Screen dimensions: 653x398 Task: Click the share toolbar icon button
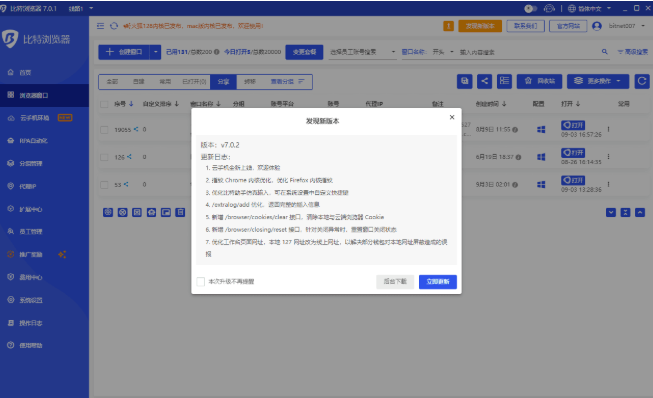pos(485,81)
